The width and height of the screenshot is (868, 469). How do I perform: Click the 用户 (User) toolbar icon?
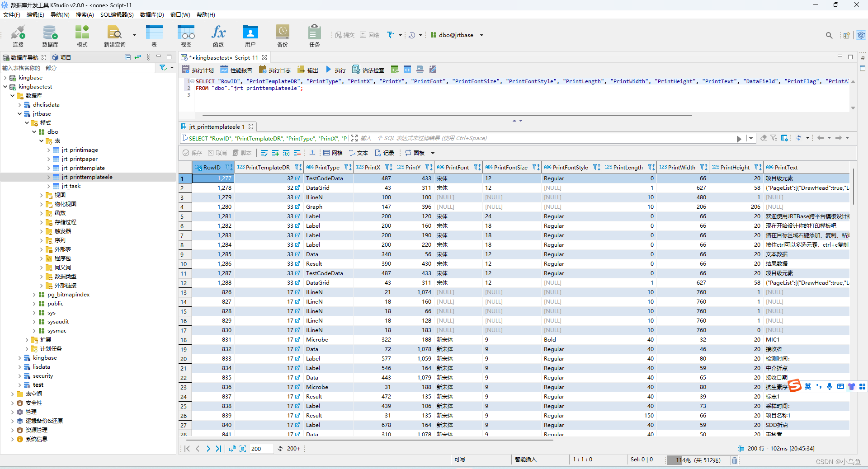[250, 36]
